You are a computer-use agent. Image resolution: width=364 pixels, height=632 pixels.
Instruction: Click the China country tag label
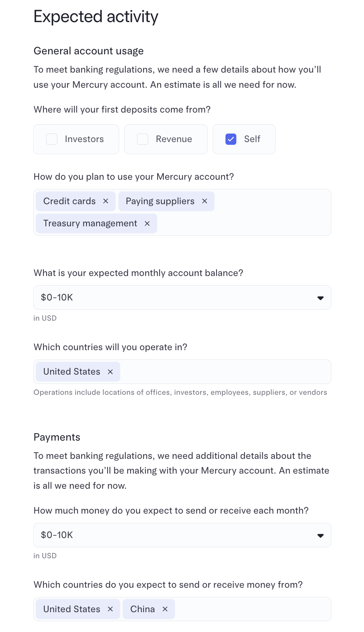[x=142, y=609]
